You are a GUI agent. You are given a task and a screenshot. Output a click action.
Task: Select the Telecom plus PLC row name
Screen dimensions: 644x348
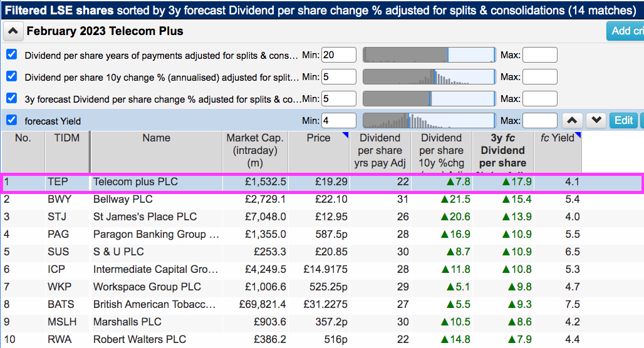(135, 182)
